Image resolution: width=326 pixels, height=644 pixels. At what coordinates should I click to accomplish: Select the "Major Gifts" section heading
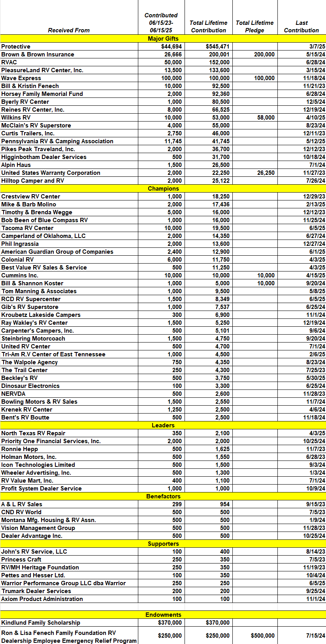[x=163, y=39]
